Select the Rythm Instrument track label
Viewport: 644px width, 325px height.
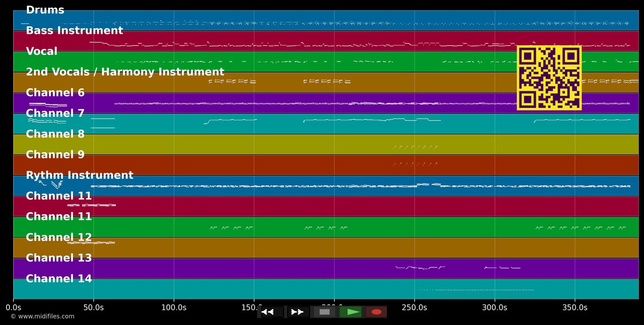[x=79, y=175]
